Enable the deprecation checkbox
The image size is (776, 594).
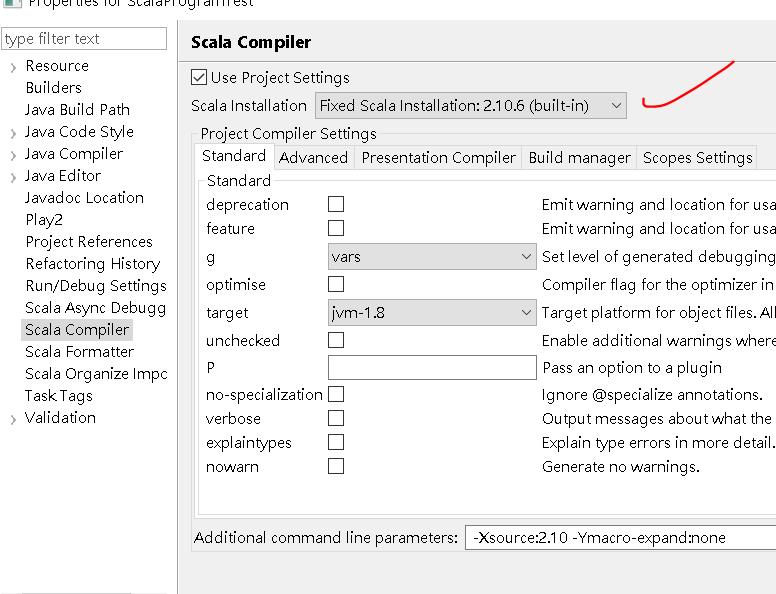tap(336, 204)
